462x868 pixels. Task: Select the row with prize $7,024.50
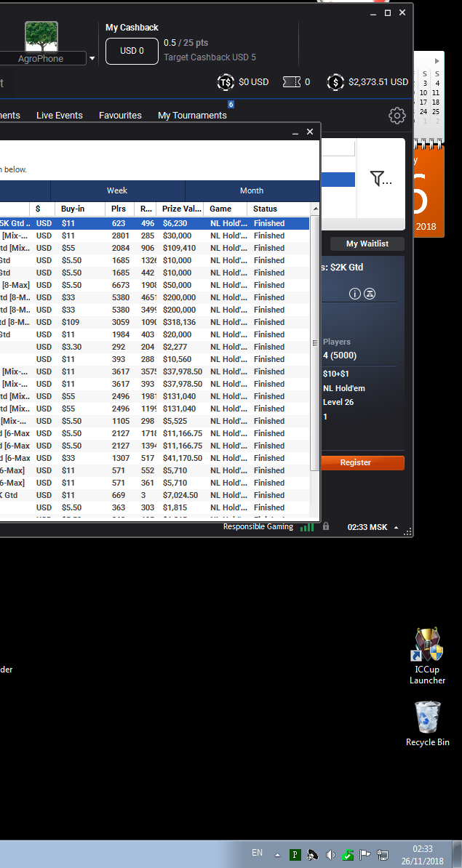pos(154,495)
